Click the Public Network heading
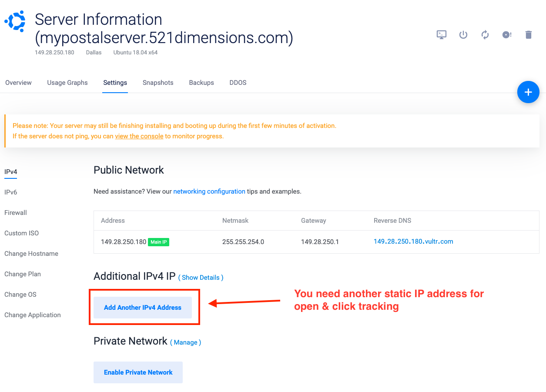The height and width of the screenshot is (392, 546). tap(129, 170)
